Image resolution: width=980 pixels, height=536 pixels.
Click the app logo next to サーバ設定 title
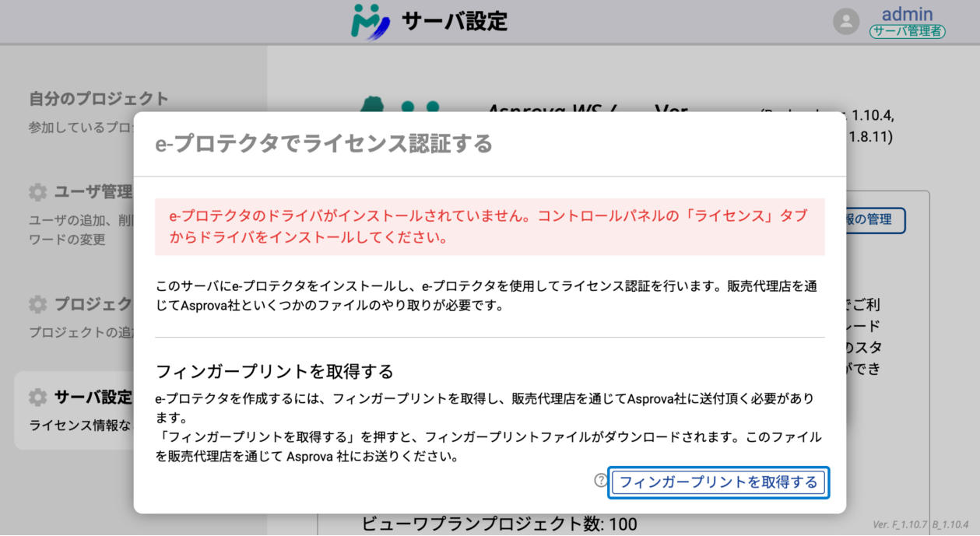pos(371,22)
